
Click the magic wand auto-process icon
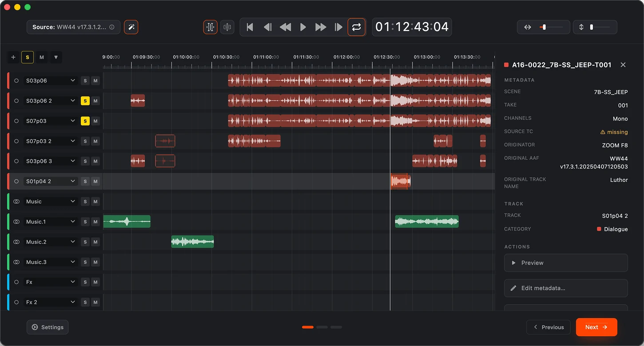click(131, 27)
